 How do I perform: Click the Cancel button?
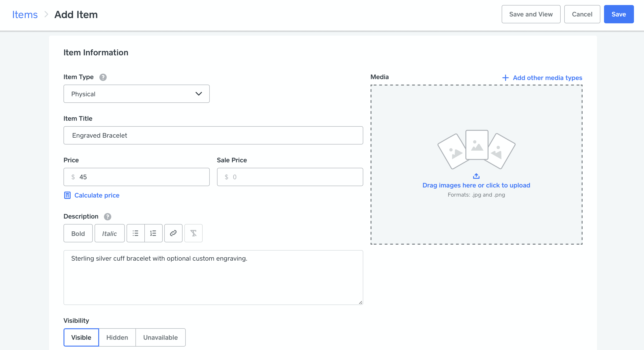click(582, 14)
